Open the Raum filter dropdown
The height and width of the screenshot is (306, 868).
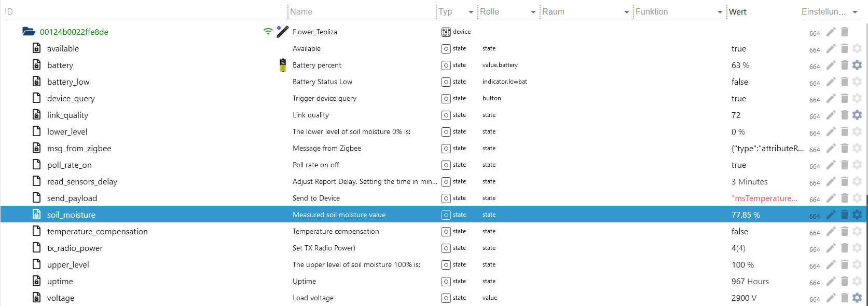(627, 12)
